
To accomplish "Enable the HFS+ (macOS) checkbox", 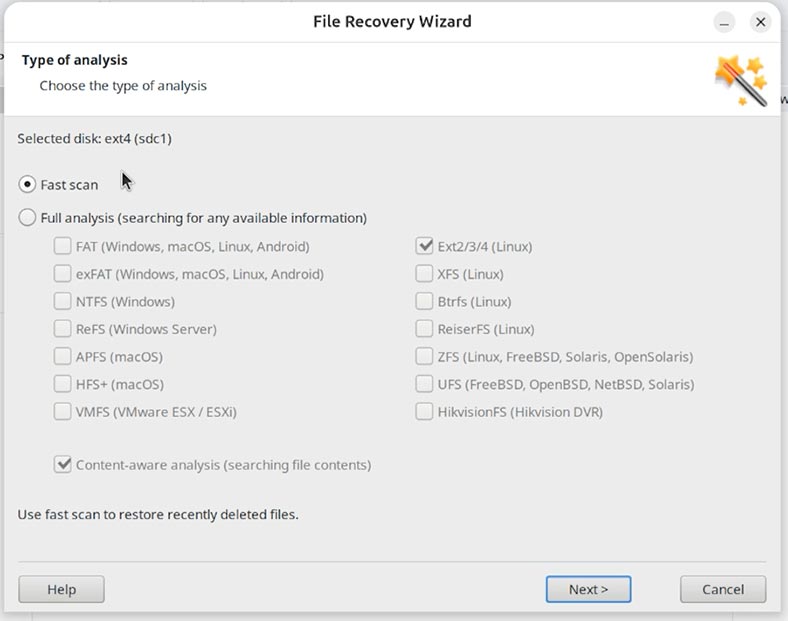I will [62, 384].
